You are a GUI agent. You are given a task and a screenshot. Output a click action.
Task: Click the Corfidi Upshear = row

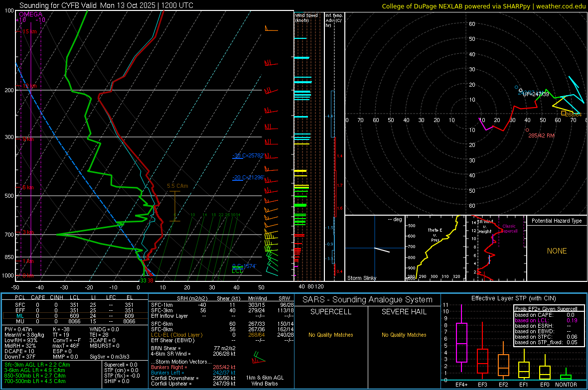tap(193, 383)
